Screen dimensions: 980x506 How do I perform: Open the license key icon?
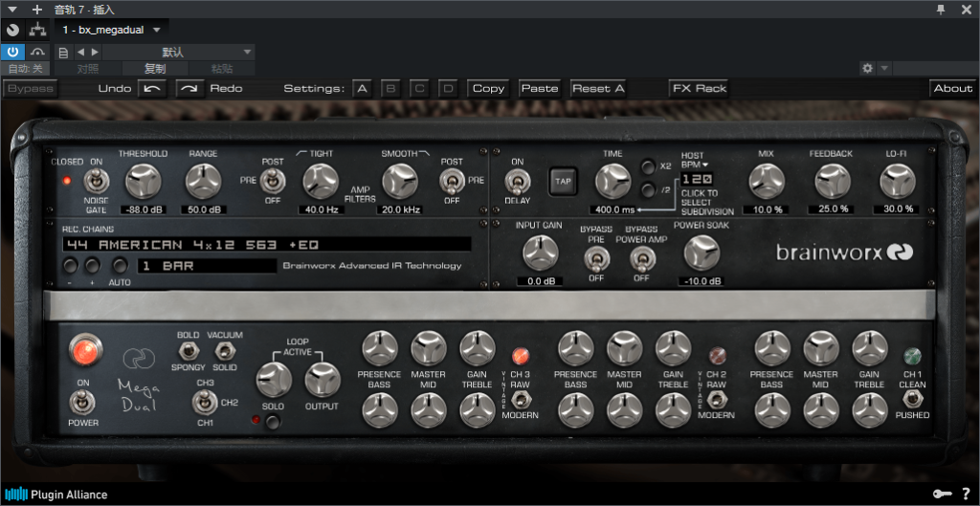pos(943,495)
